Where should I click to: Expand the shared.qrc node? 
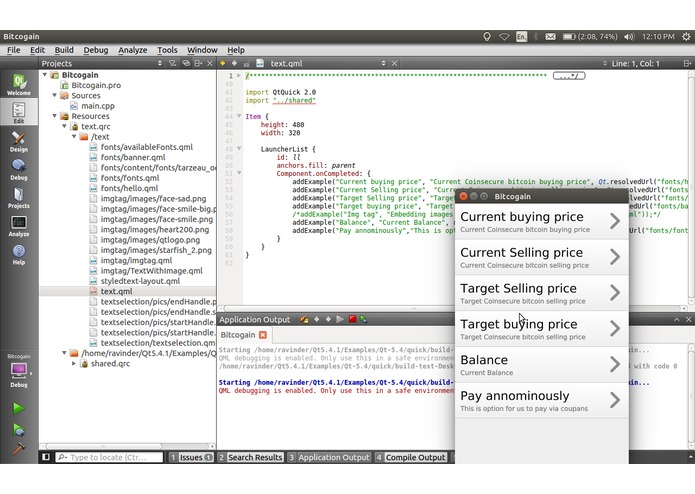[74, 363]
